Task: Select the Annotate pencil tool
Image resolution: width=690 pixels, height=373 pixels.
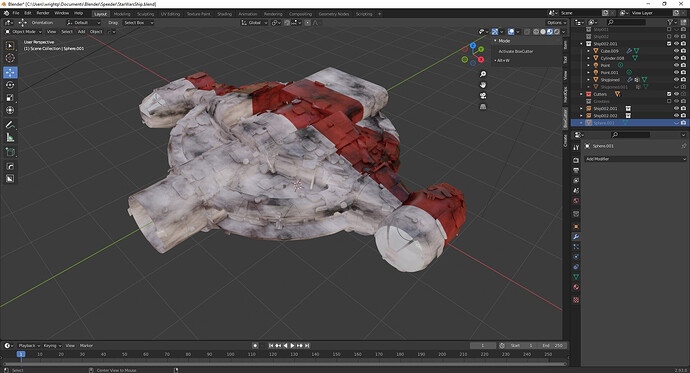Action: point(10,125)
